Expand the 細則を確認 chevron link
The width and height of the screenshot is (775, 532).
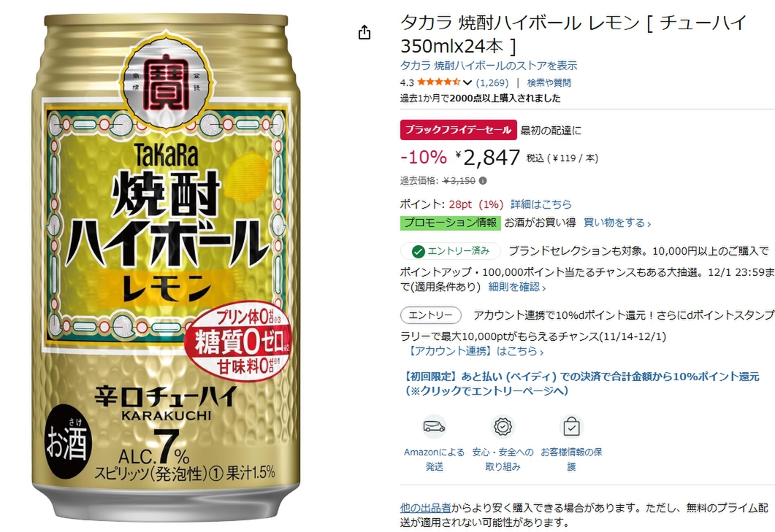[517, 287]
